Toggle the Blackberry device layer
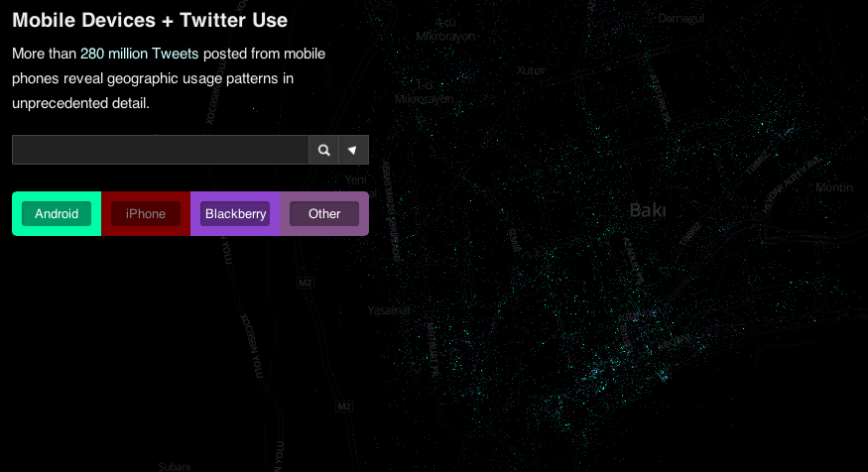 pyautogui.click(x=235, y=213)
